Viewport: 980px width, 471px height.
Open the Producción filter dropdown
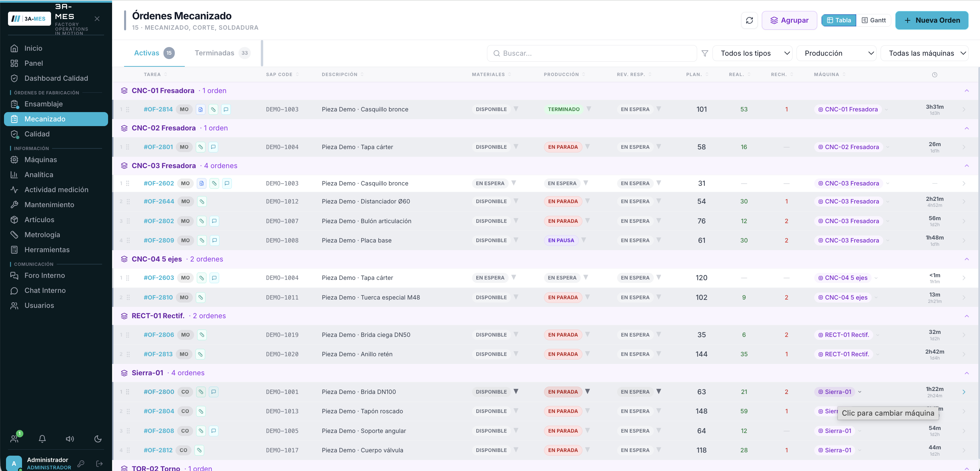pos(836,53)
